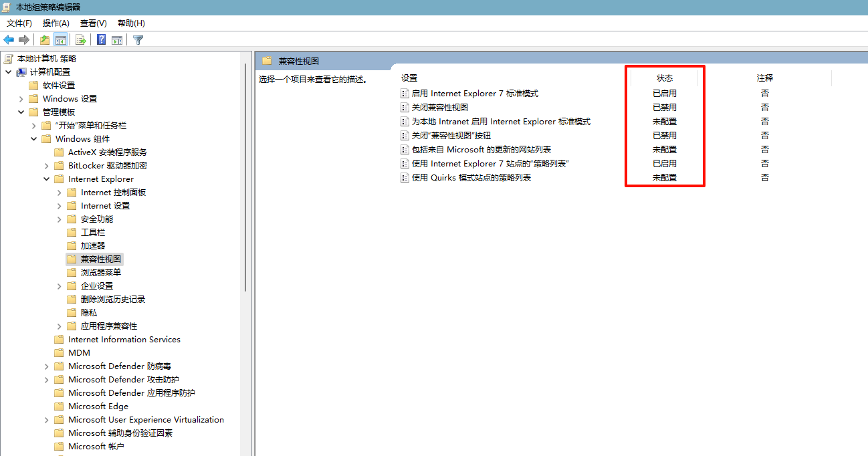Click the gray Forward arrow in toolbar
Image resolution: width=868 pixels, height=456 pixels.
click(24, 39)
